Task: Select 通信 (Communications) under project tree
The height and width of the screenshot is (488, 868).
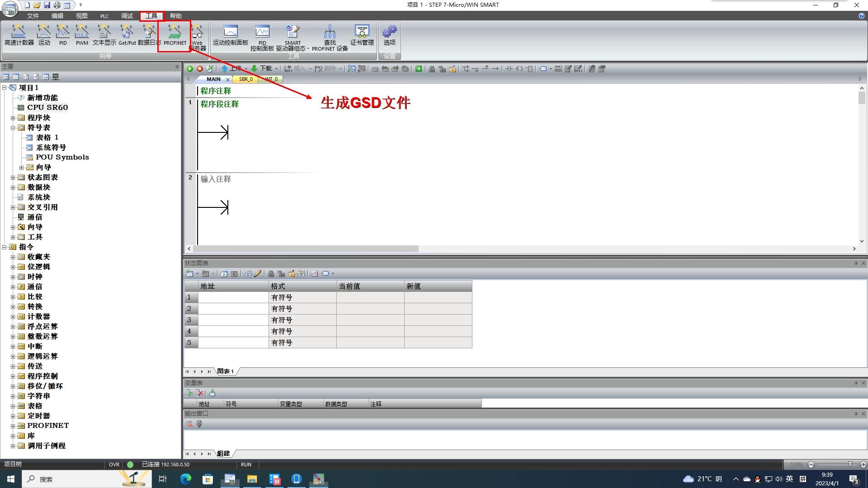Action: click(34, 217)
